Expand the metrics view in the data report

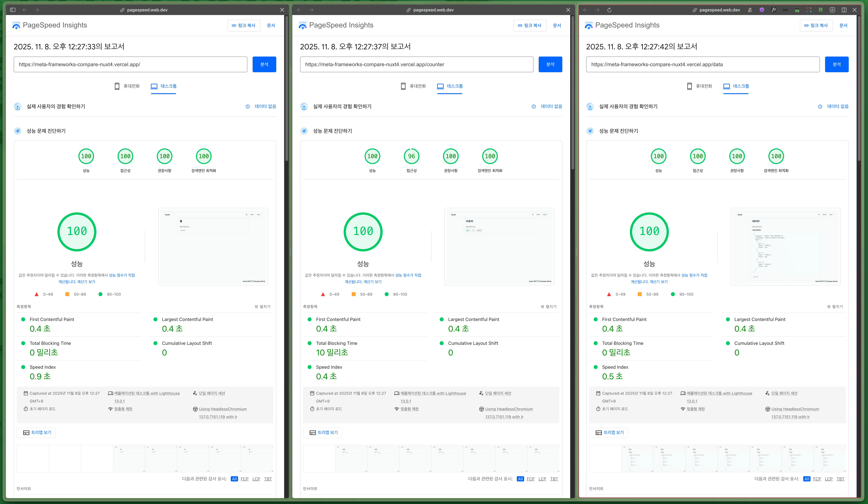tap(835, 306)
